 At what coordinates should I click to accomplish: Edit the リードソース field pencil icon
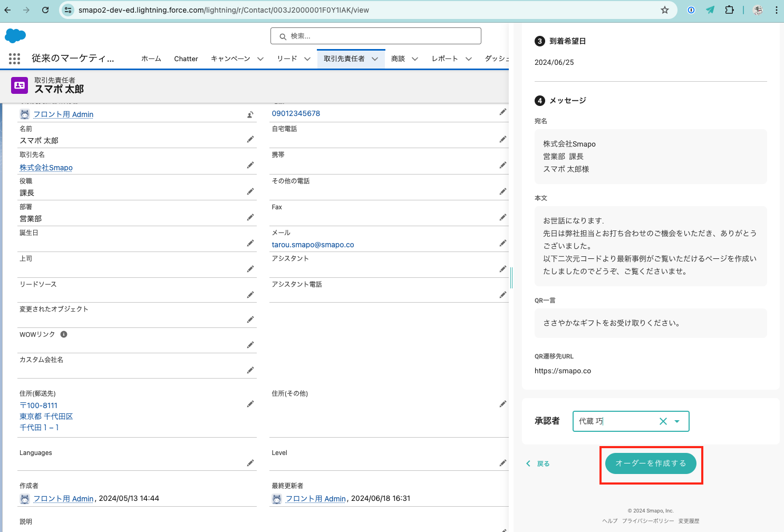click(x=250, y=295)
